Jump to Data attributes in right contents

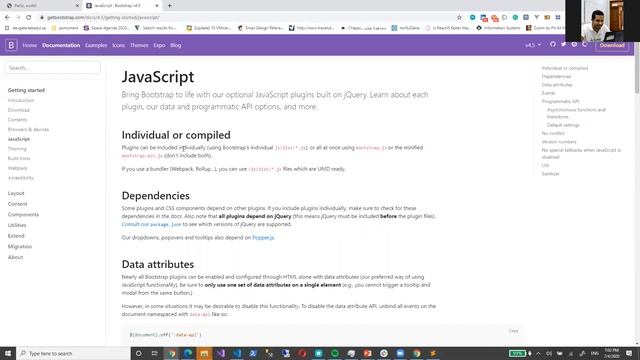557,85
